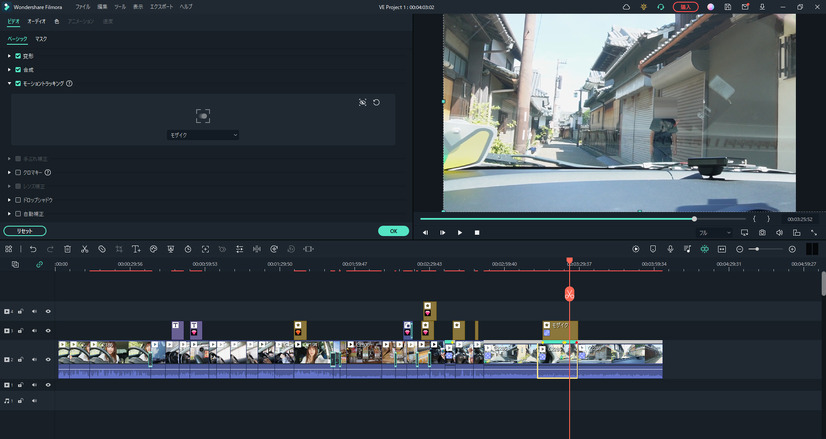Viewport: 826px width, 439px height.
Task: Open the ヘルプ menu
Action: (186, 7)
